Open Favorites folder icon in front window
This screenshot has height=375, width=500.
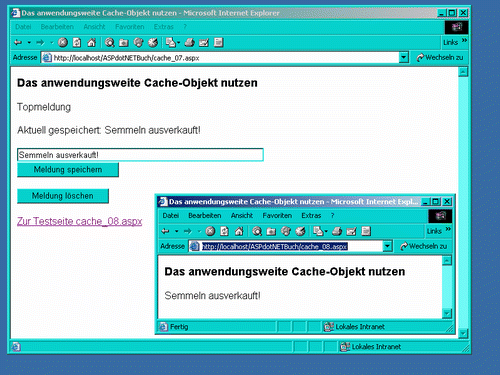[x=271, y=231]
